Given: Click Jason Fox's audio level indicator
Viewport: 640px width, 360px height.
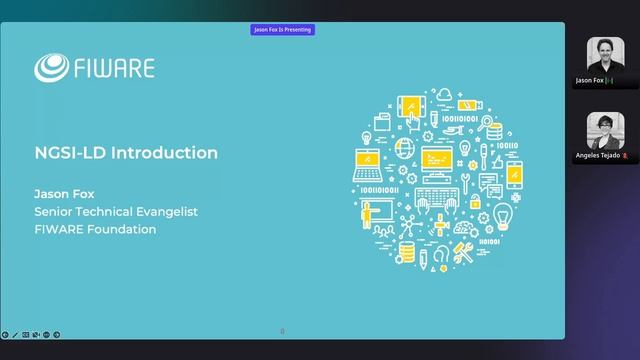Looking at the screenshot, I should click(609, 80).
